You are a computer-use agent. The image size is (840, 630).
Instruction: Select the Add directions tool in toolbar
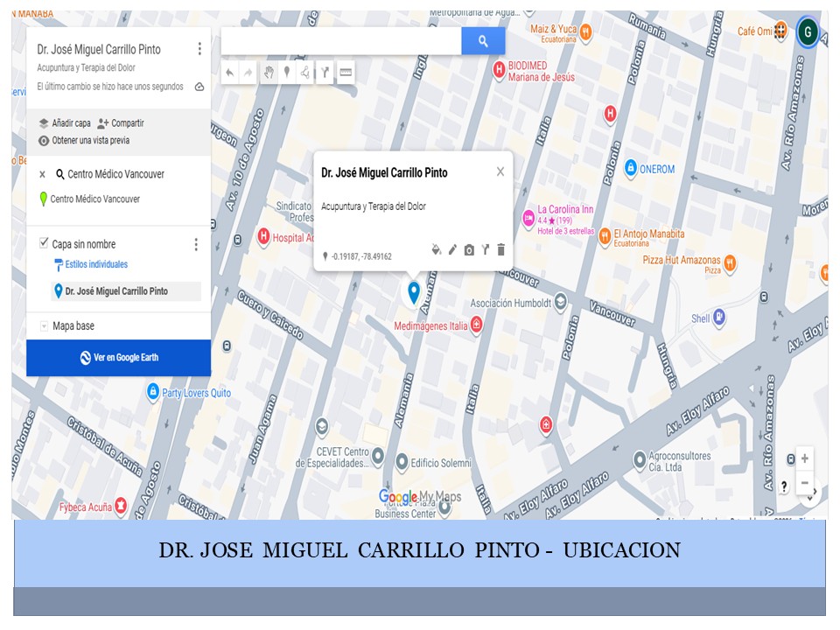pyautogui.click(x=325, y=73)
